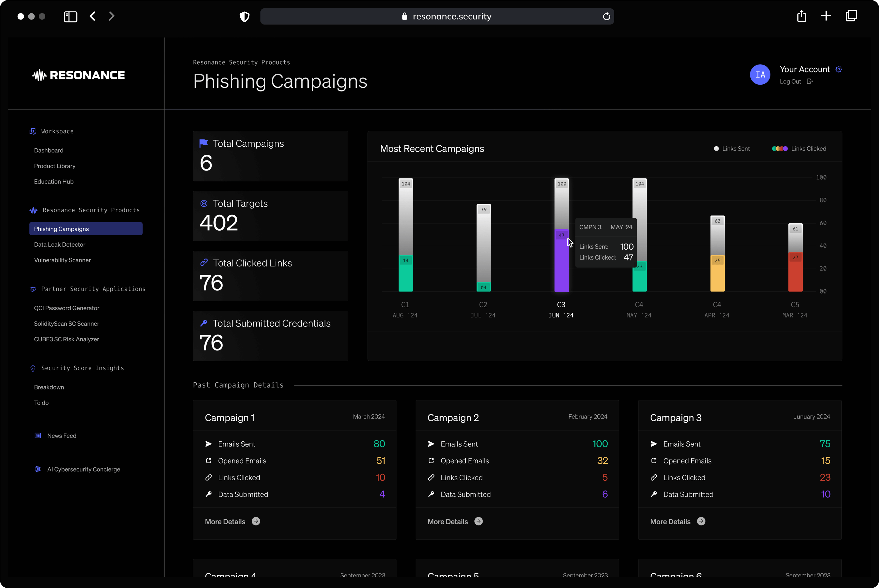Click the Log Out exit icon

(810, 81)
